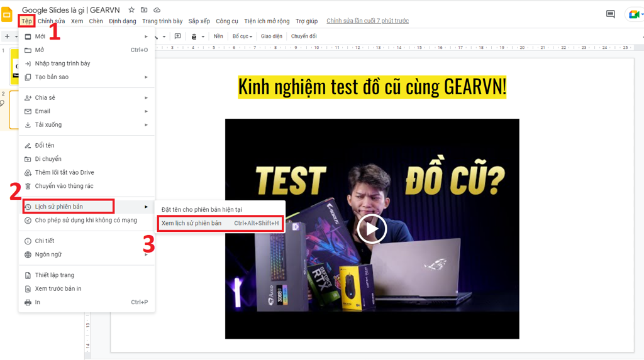Click the last edit time link
644x360 pixels.
(x=367, y=21)
